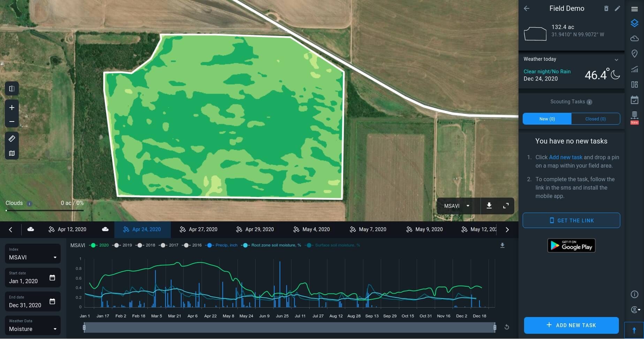
Task: Open the End date calendar picker
Action: (x=52, y=301)
